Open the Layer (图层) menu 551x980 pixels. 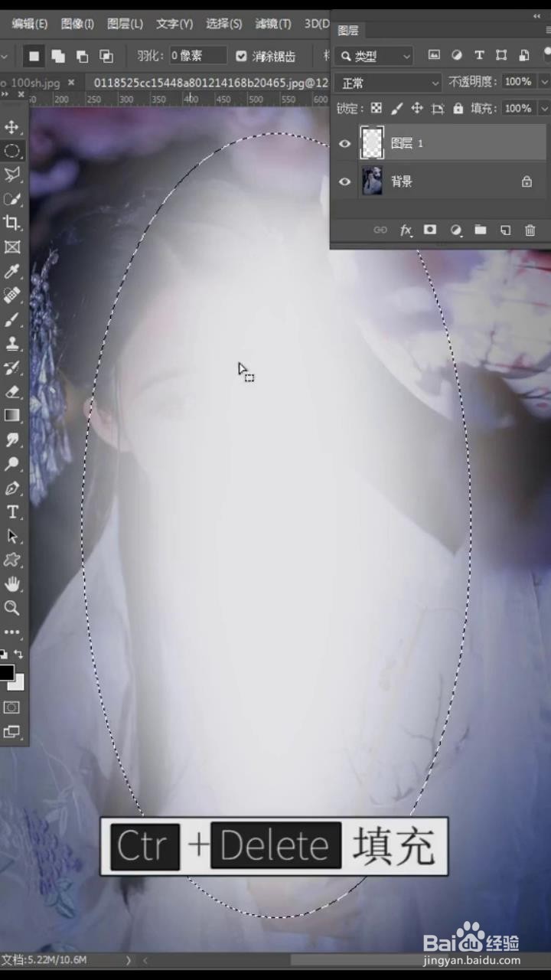[125, 24]
